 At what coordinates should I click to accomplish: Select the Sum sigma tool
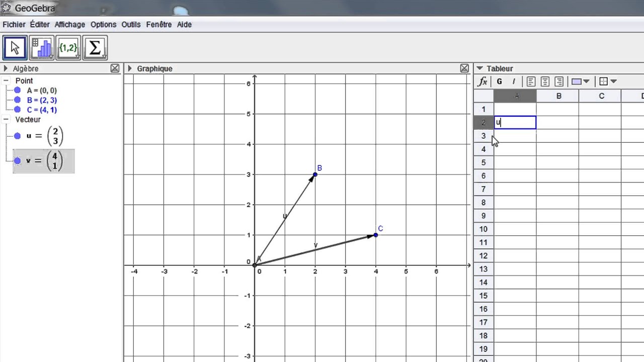[x=95, y=48]
